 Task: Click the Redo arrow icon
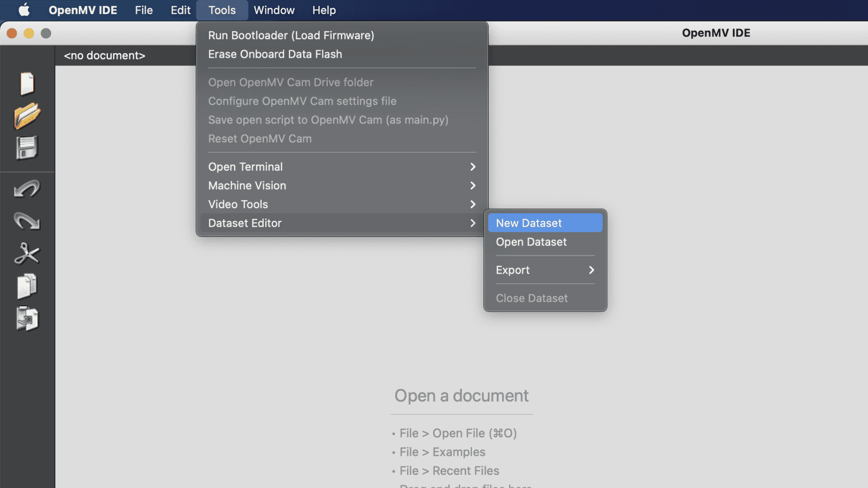click(27, 221)
